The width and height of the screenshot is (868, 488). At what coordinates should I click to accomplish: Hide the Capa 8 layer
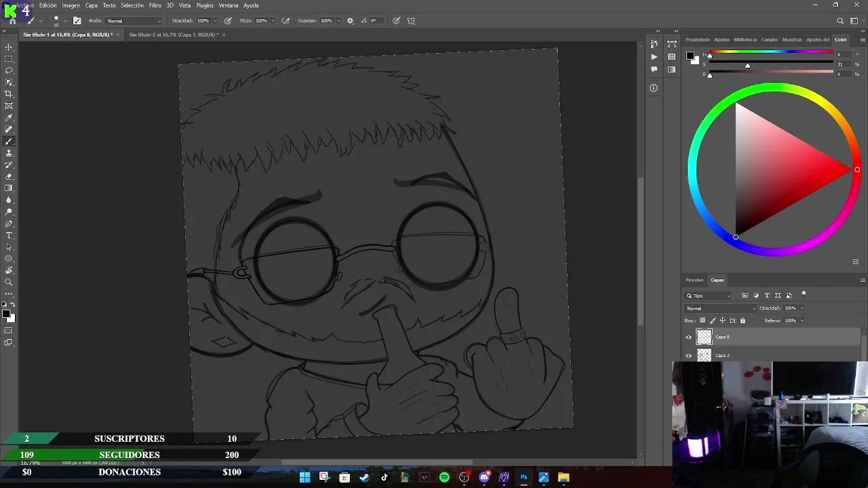coord(689,337)
